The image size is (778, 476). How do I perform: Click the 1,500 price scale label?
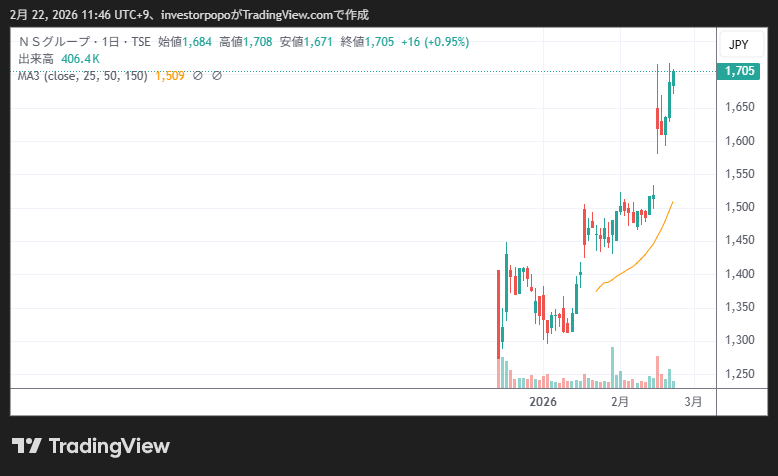[x=739, y=207]
